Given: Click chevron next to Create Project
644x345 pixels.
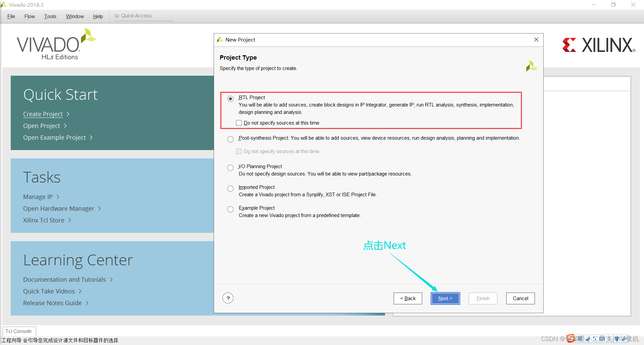Looking at the screenshot, I should pyautogui.click(x=68, y=114).
